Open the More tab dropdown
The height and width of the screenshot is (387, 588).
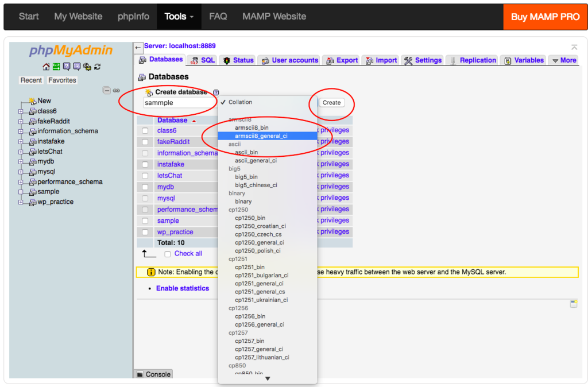coord(564,60)
